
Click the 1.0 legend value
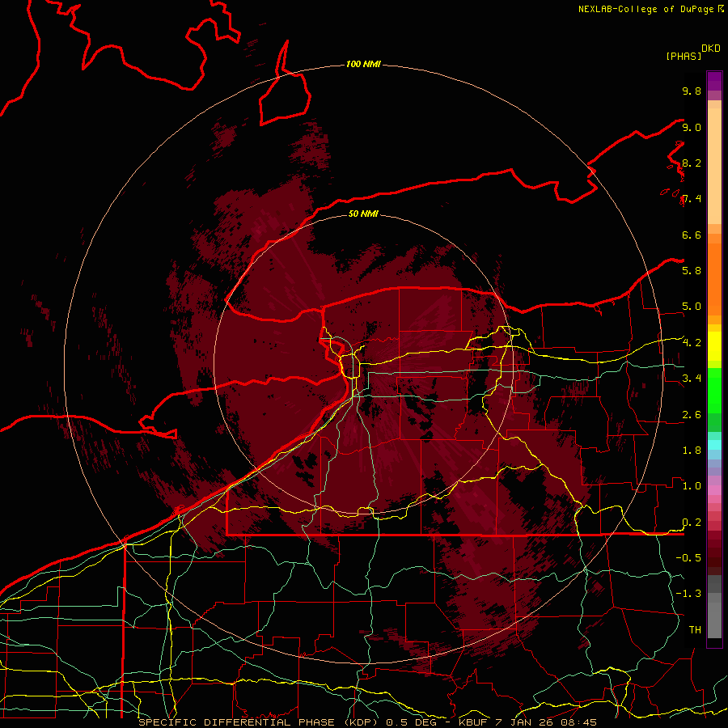692,486
